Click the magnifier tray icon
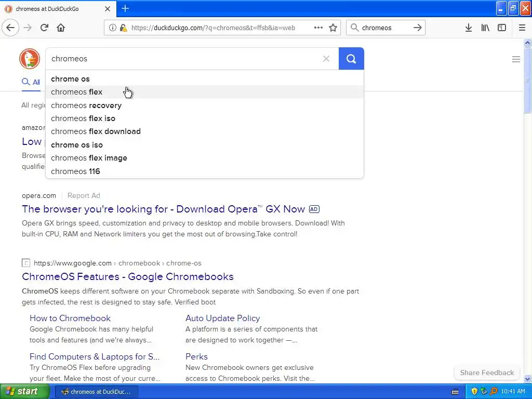 click(x=494, y=392)
